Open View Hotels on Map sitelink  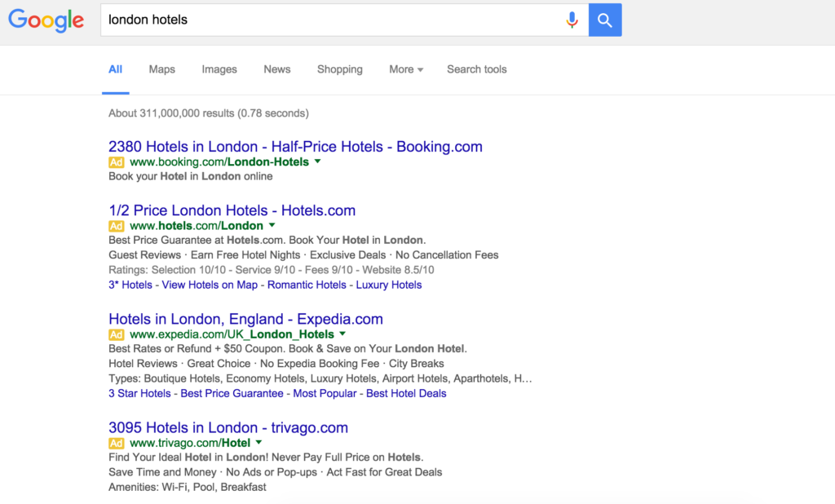click(x=210, y=285)
